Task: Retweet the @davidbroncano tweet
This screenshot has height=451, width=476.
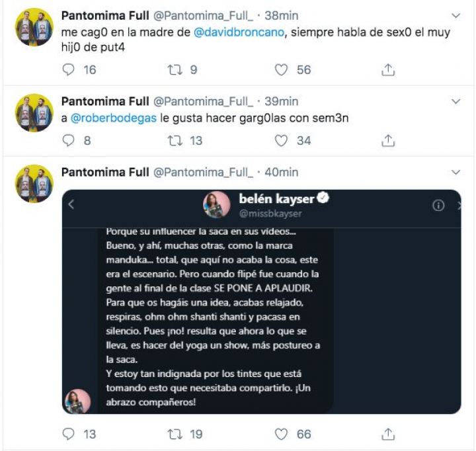Action: pos(175,69)
